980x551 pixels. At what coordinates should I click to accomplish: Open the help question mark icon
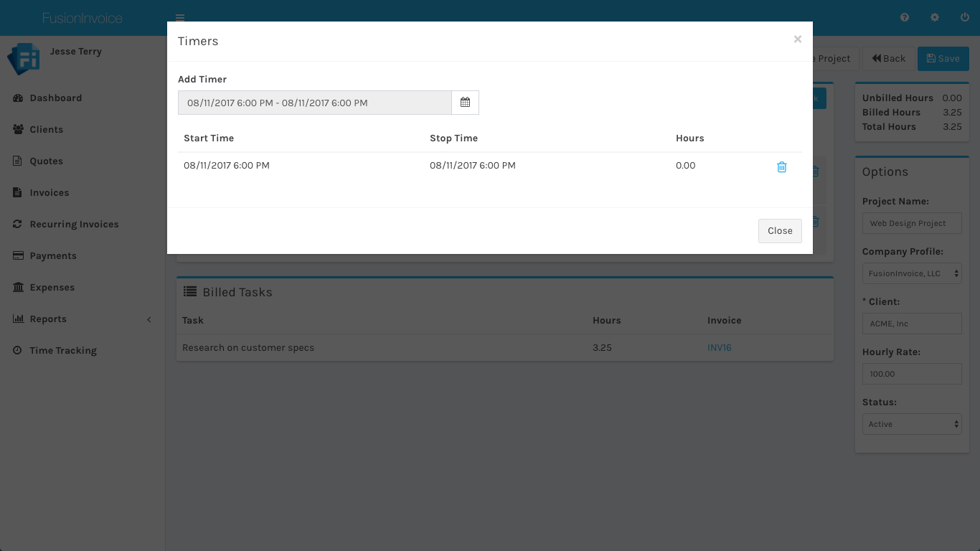905,18
